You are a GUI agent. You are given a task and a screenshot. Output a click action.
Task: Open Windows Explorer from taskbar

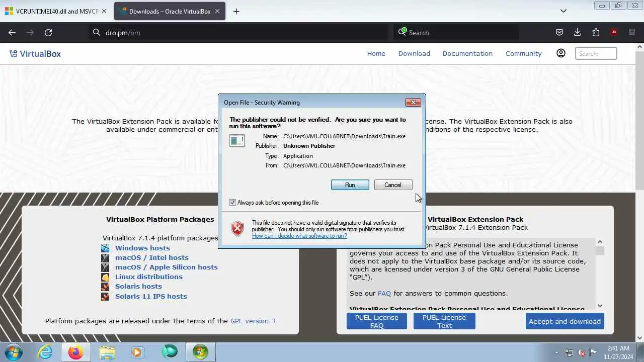tap(107, 352)
